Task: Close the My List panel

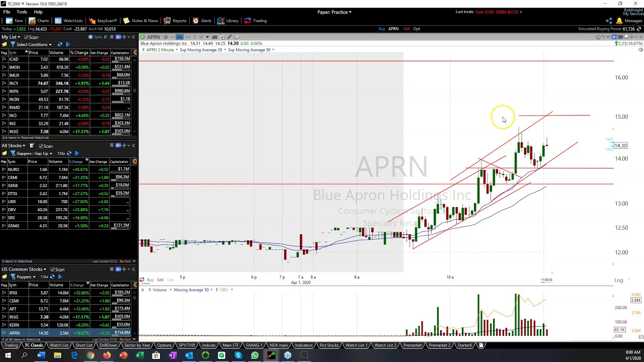Action: pos(133,37)
